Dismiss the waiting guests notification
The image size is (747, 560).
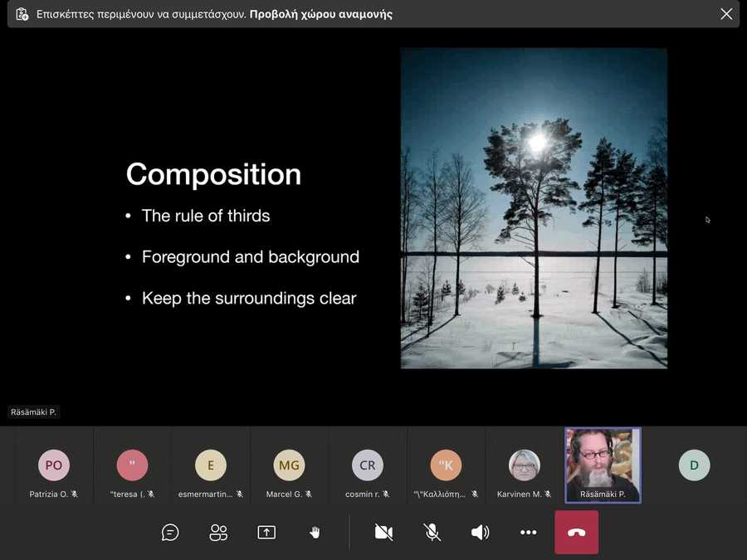click(x=726, y=14)
